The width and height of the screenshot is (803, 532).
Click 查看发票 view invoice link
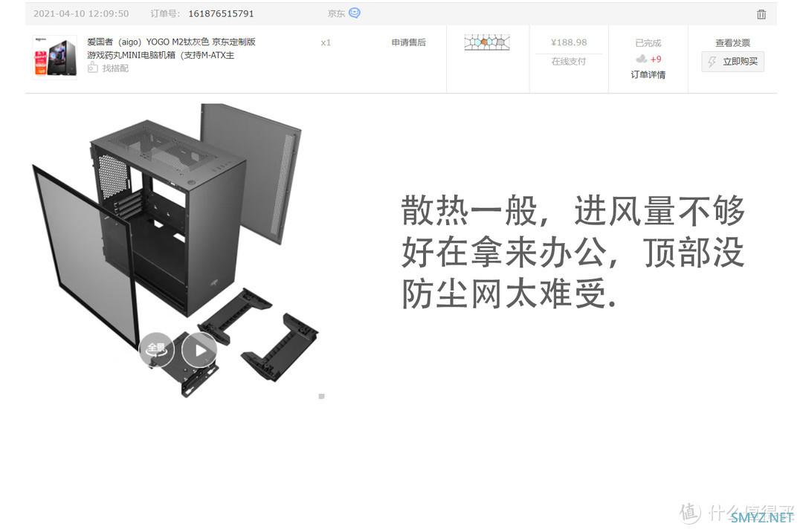tap(733, 43)
